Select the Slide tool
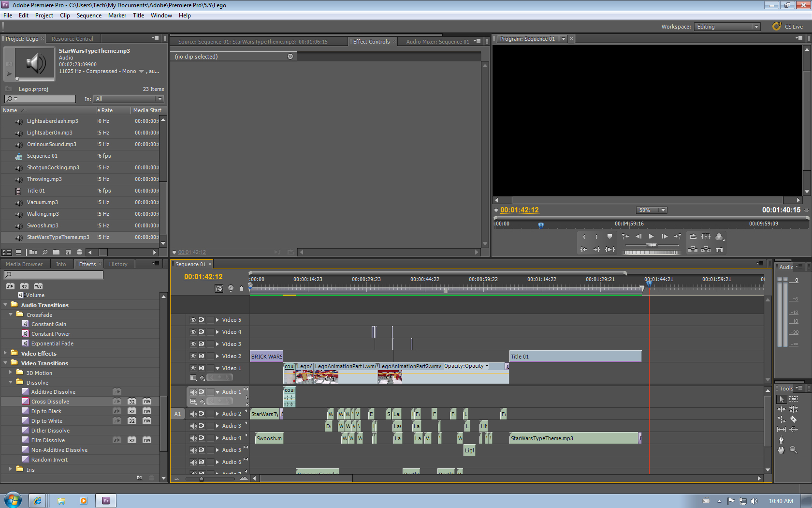This screenshot has width=812, height=508. point(794,430)
